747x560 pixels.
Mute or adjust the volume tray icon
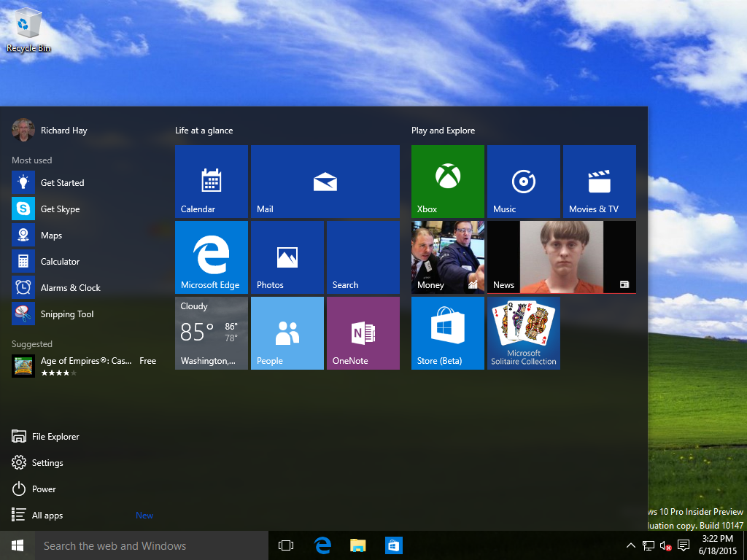(x=665, y=545)
